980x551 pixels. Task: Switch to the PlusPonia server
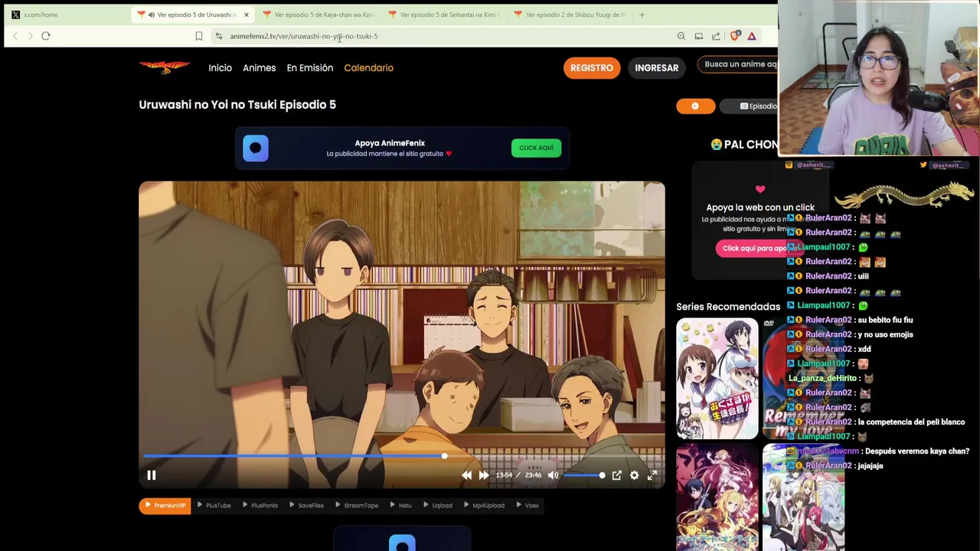click(260, 505)
